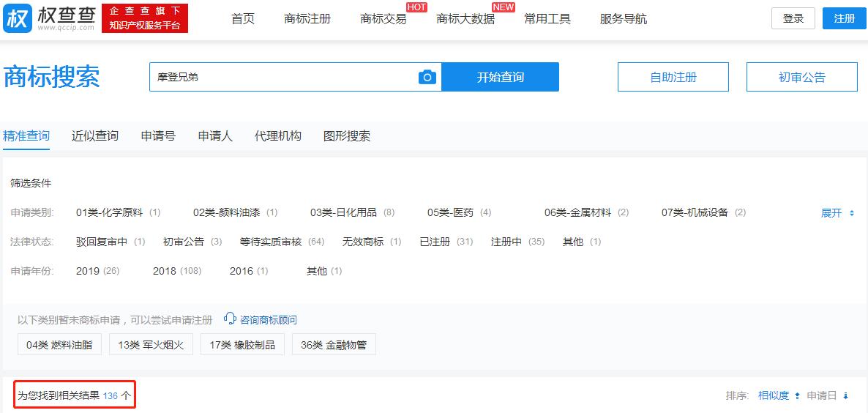Click the trademark search input field
Image resolution: width=868 pixels, height=413 pixels.
click(282, 77)
